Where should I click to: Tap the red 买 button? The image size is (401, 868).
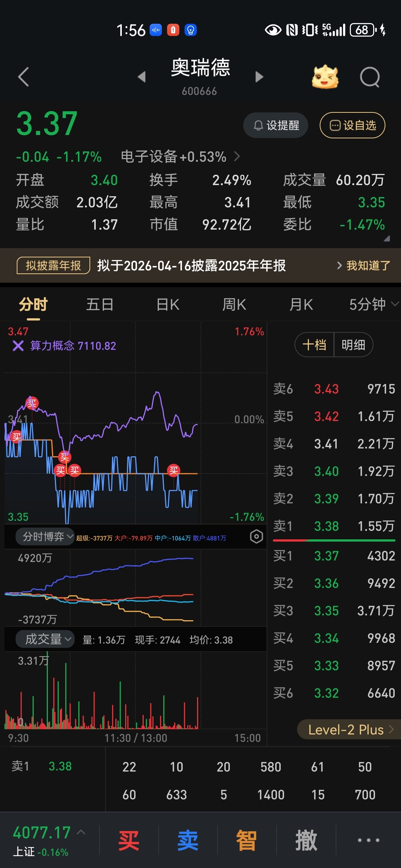129,840
